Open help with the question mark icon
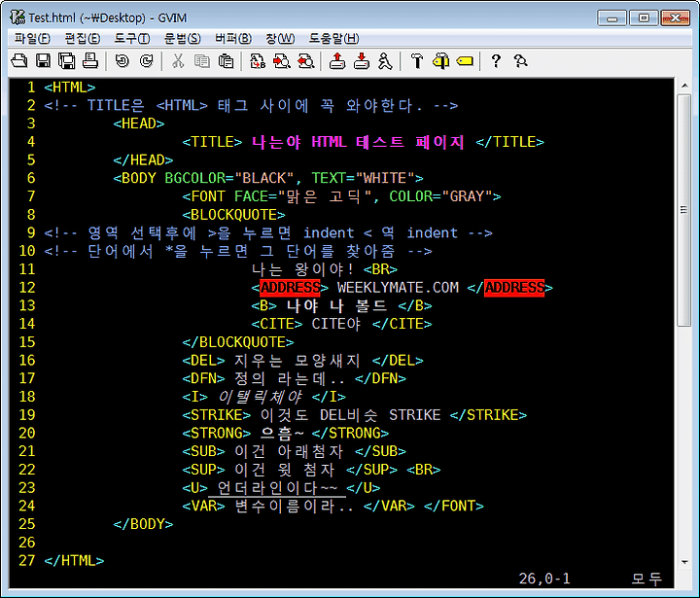The image size is (700, 598). coord(496,60)
